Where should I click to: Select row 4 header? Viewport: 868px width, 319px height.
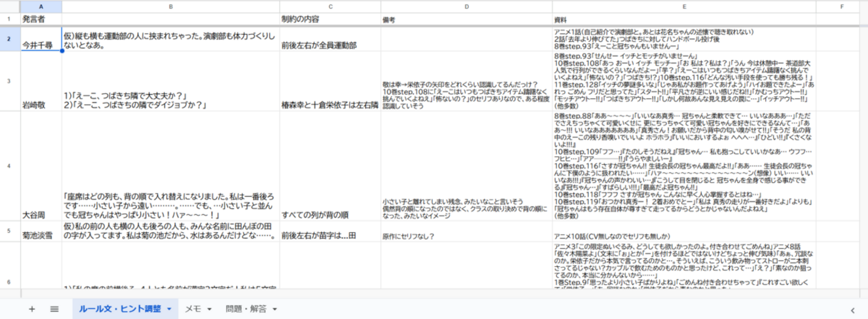click(x=10, y=166)
